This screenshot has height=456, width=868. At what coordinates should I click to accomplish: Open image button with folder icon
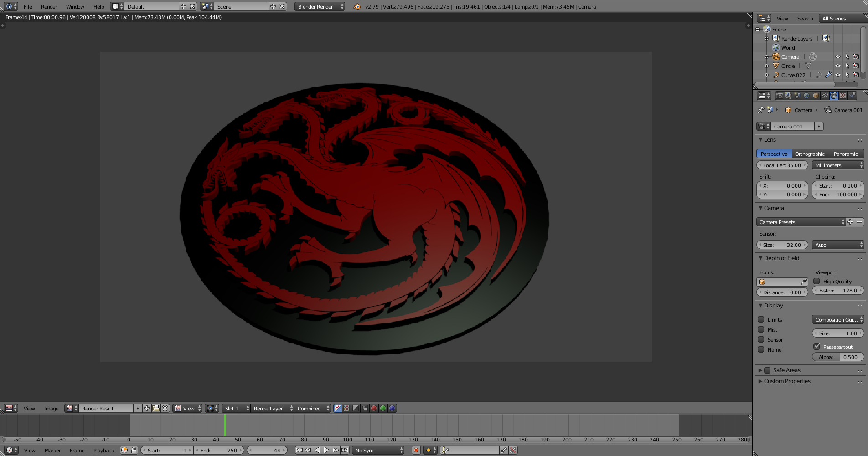[x=156, y=408]
